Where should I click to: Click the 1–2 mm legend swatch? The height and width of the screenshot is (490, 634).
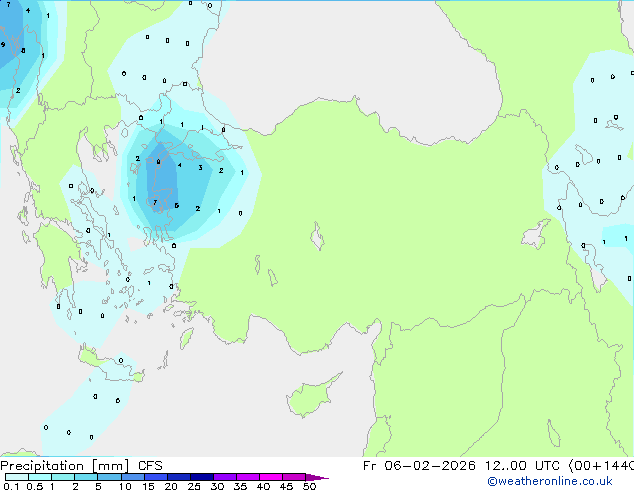pyautogui.click(x=63, y=477)
